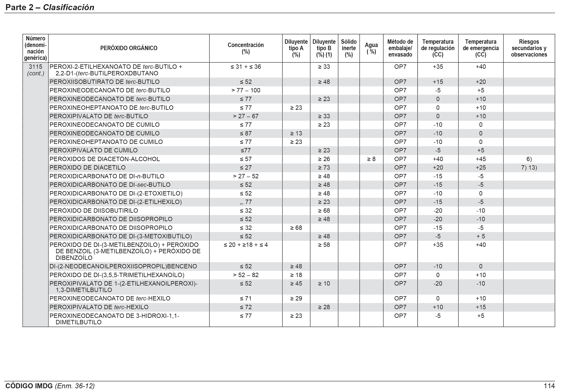The image size is (562, 392).
Task: Click concentration '> 77 – 100'
Action: (246, 90)
